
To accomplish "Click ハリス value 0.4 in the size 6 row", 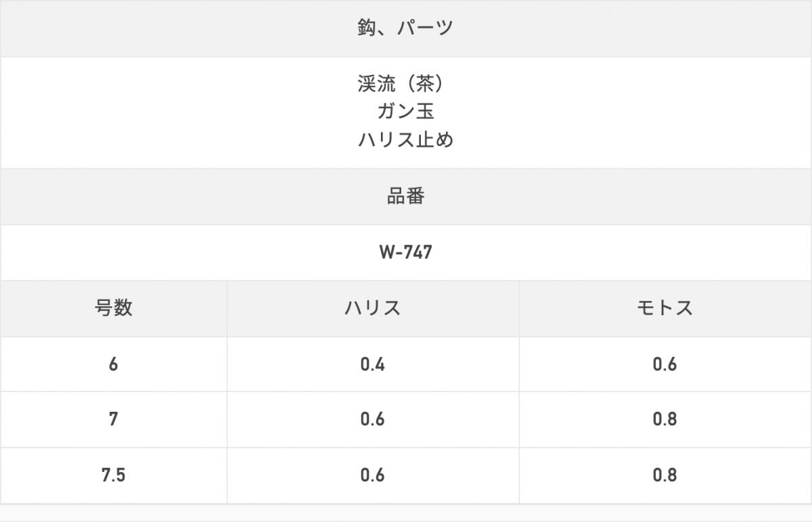I will tap(372, 364).
